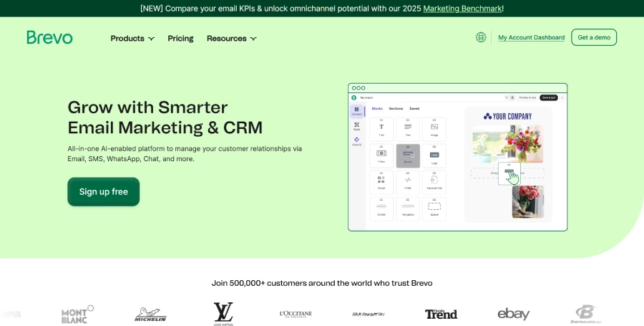Click the Louis Vuitton customer logo

[x=223, y=315]
